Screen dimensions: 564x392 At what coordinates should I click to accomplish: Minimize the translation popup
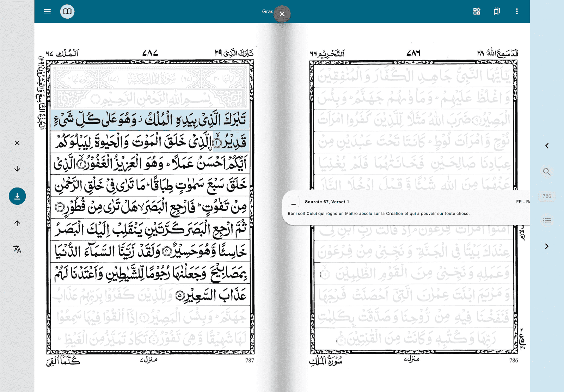coord(293,202)
